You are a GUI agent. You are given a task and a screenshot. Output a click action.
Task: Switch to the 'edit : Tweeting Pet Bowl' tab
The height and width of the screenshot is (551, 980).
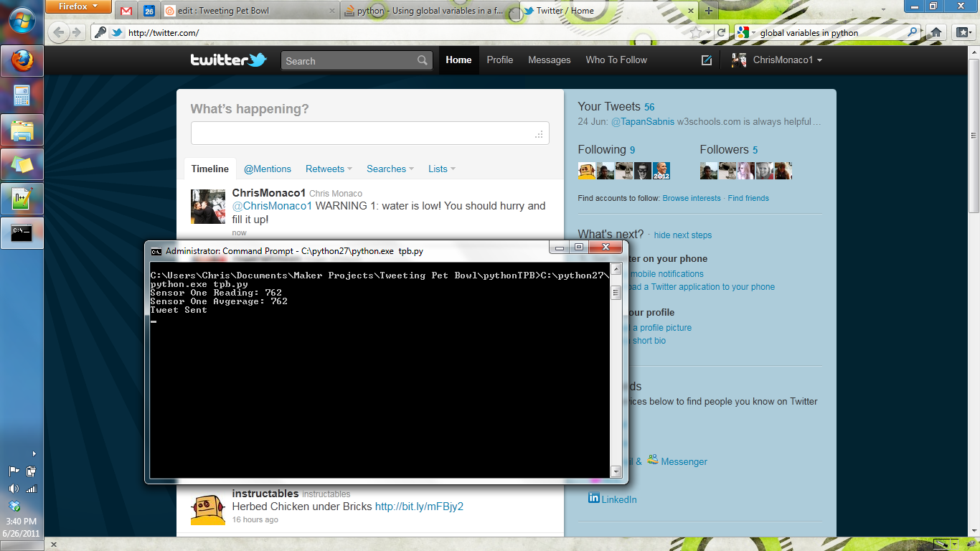pos(250,11)
